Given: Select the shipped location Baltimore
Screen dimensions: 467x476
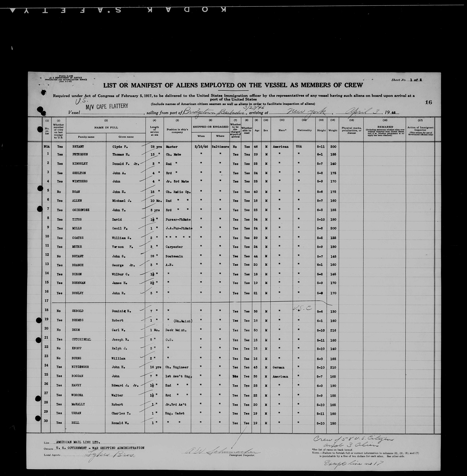Looking at the screenshot, I should pyautogui.click(x=220, y=147).
